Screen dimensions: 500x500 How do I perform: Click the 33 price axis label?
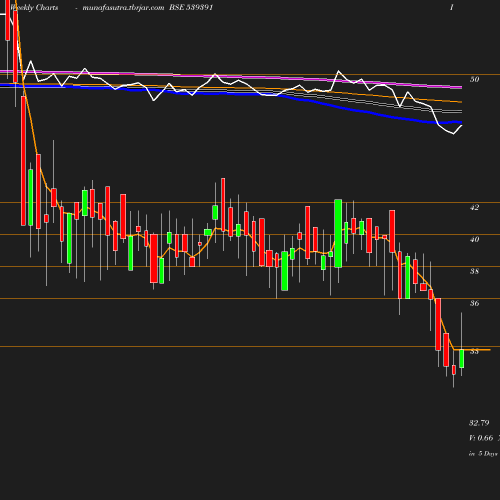tap(474, 351)
